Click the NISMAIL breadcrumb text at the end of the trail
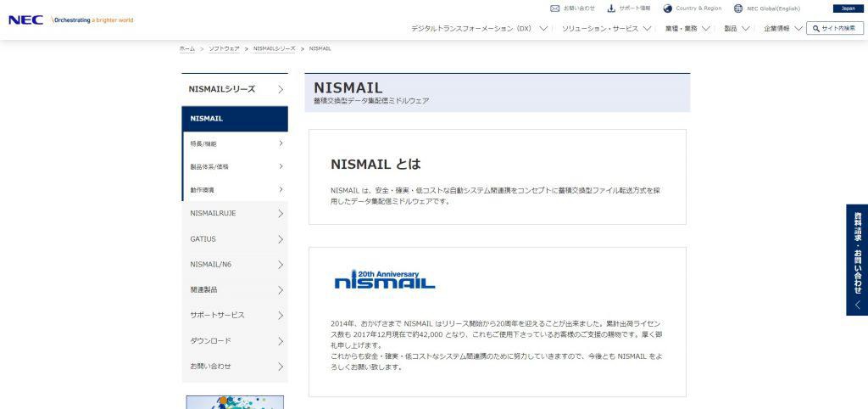868x409 pixels. tap(320, 48)
